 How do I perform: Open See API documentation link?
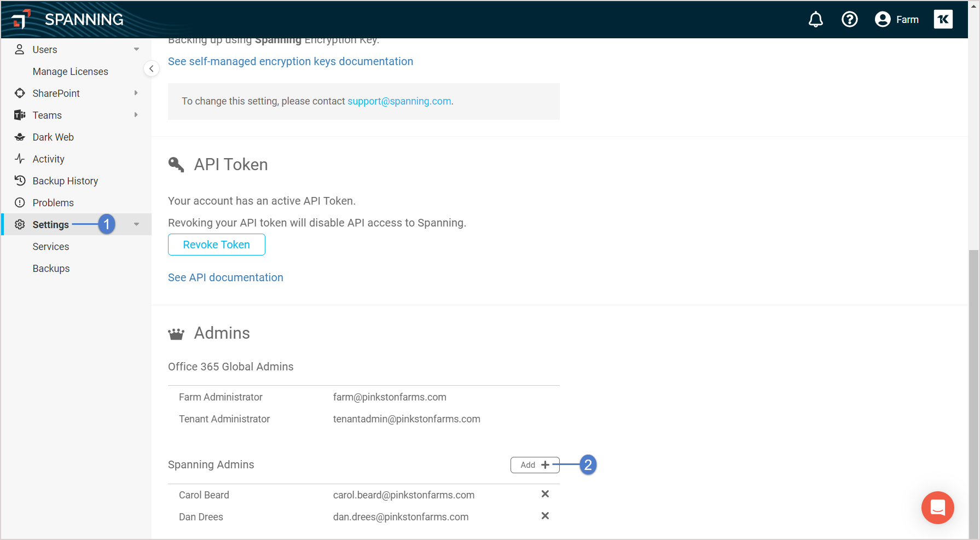coord(225,277)
